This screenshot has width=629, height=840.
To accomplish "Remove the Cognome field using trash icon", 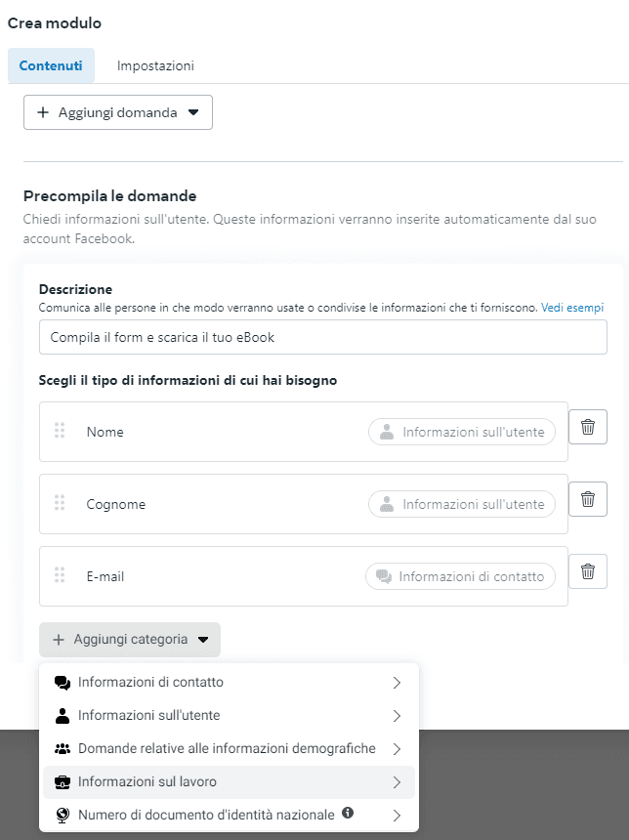I will point(587,499).
